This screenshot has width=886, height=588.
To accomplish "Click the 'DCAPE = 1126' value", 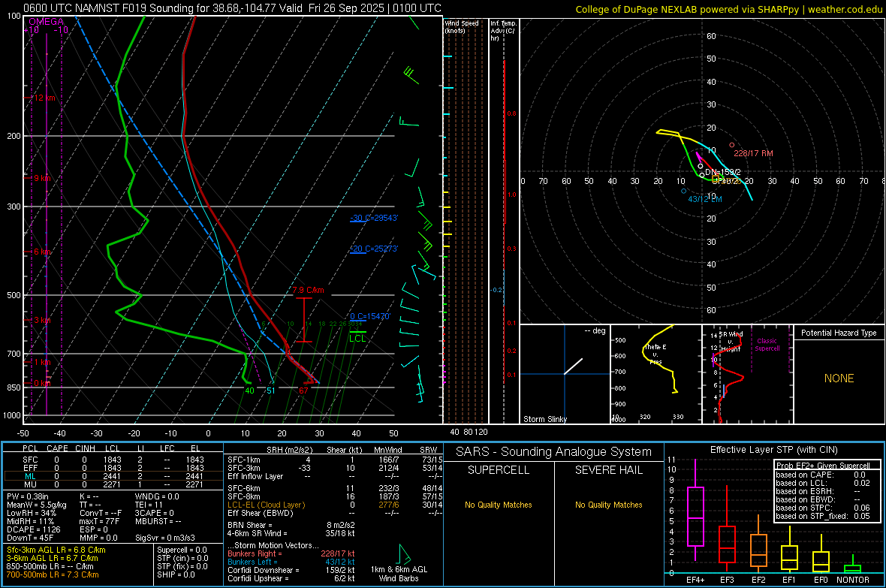I will pyautogui.click(x=33, y=529).
